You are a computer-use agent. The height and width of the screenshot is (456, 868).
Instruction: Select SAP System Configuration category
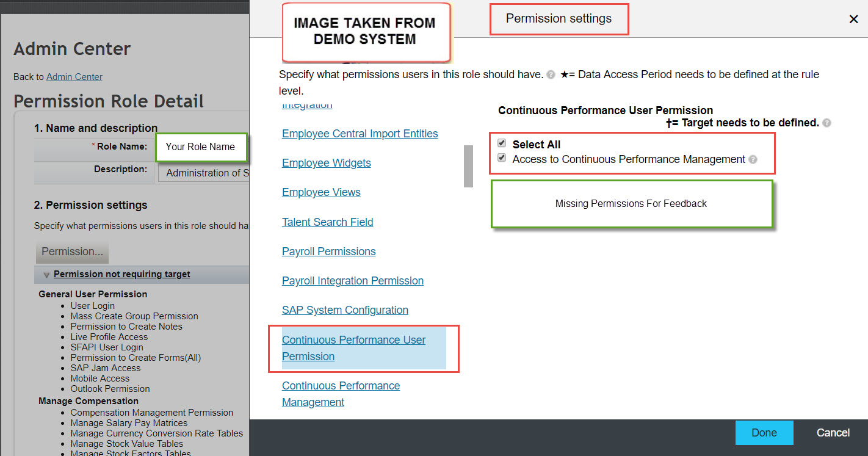tap(345, 310)
